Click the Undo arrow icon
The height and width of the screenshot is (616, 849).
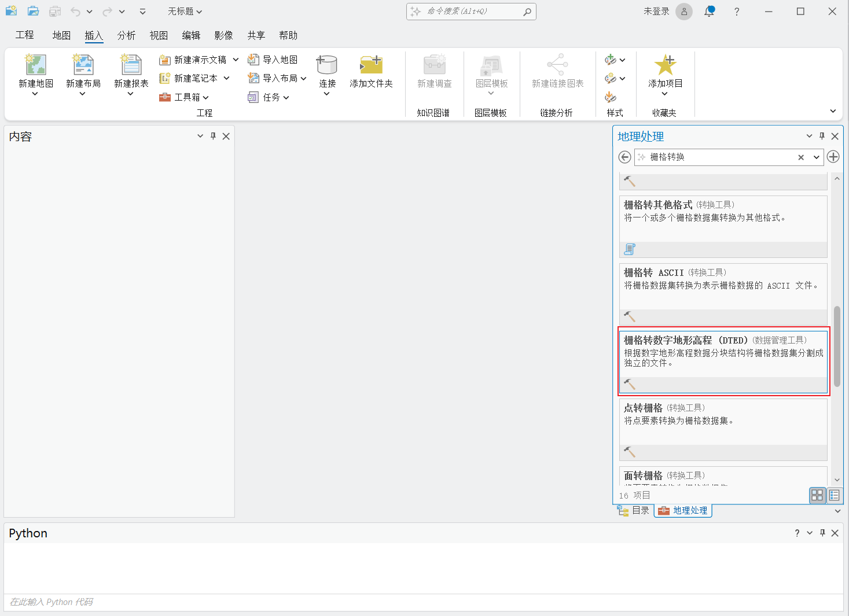75,12
